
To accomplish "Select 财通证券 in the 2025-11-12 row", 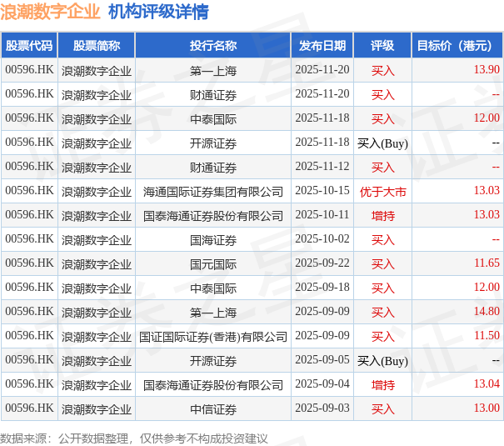I will pos(213,168).
